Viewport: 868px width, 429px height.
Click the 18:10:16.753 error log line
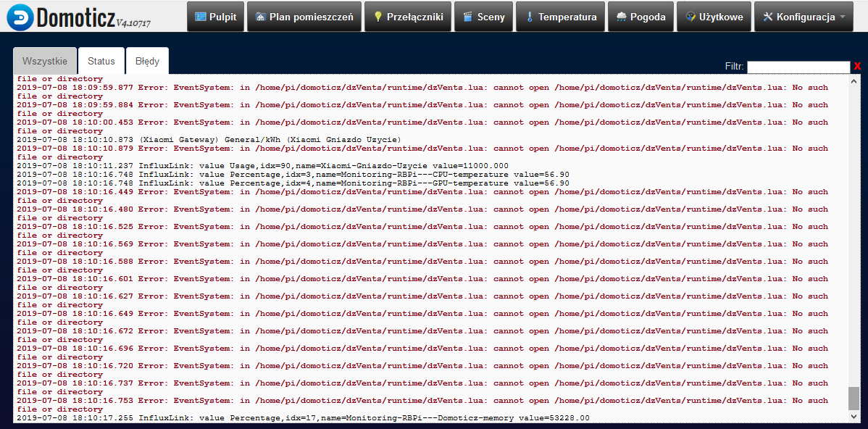422,405
